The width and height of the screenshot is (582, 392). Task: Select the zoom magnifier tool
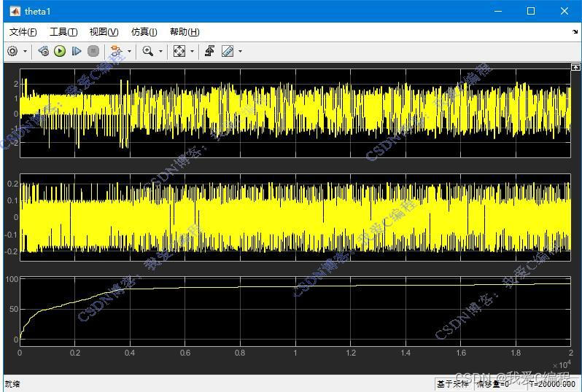point(148,51)
